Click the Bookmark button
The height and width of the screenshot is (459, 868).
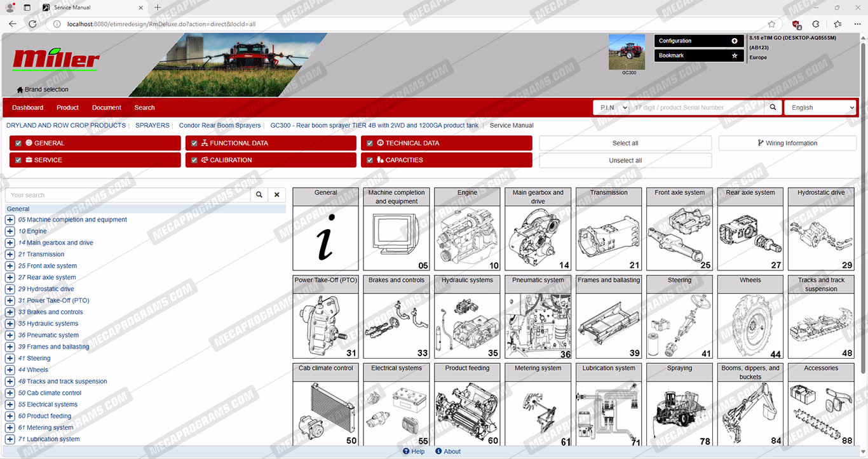699,56
